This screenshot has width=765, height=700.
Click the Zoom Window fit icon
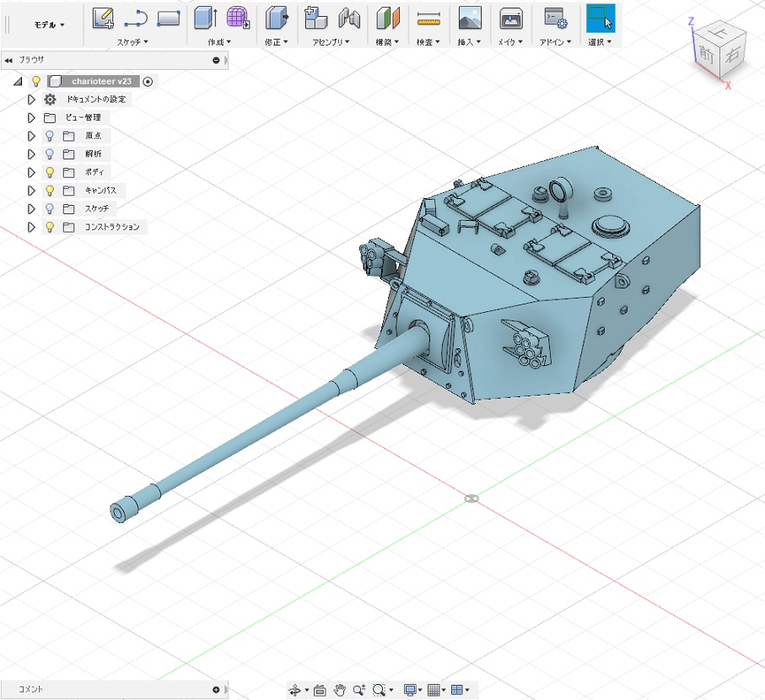pyautogui.click(x=379, y=690)
